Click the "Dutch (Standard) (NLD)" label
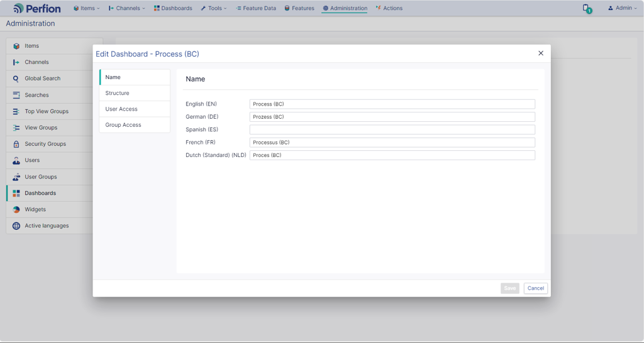Screen dimensions: 644x343 click(x=216, y=155)
